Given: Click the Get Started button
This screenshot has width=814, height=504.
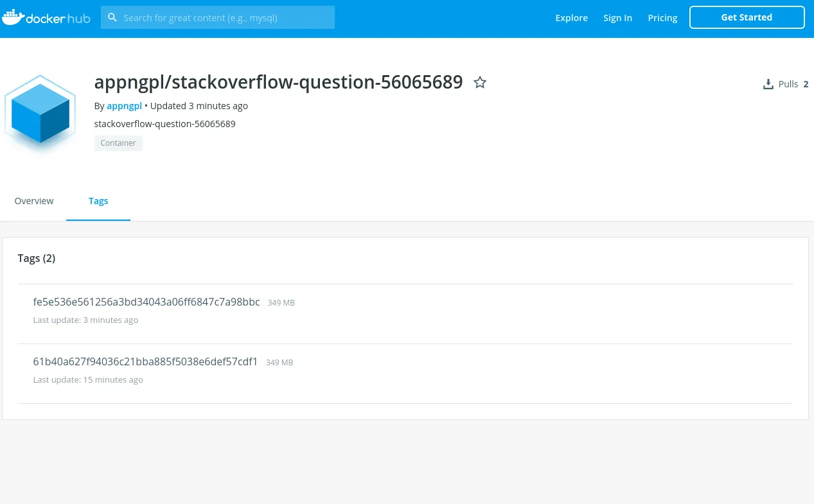Looking at the screenshot, I should tap(747, 17).
